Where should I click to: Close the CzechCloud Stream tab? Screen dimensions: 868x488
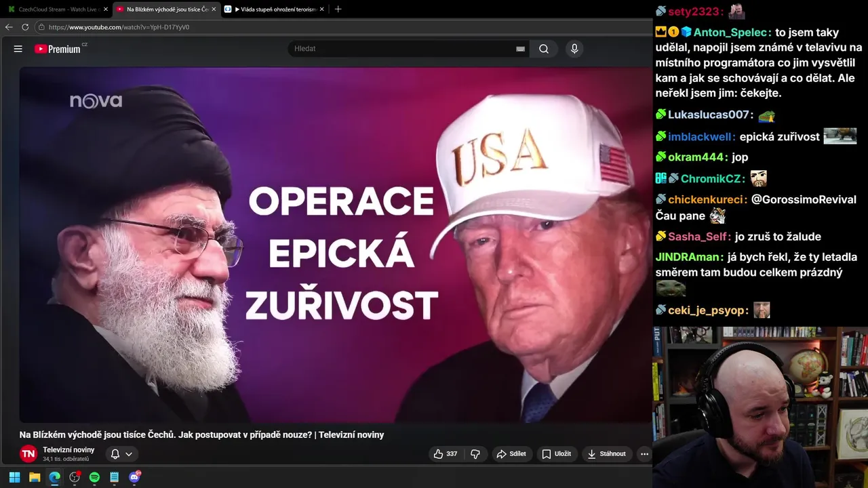(105, 9)
